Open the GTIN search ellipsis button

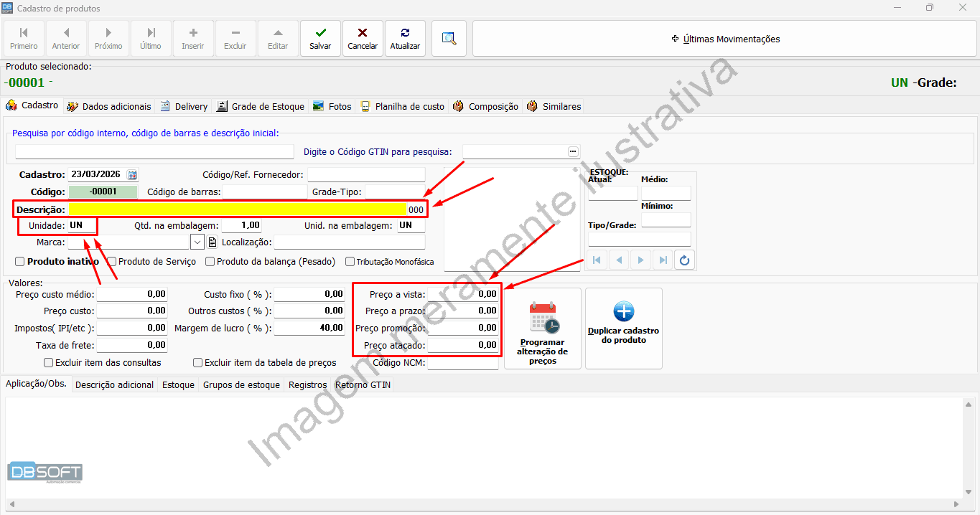[572, 151]
